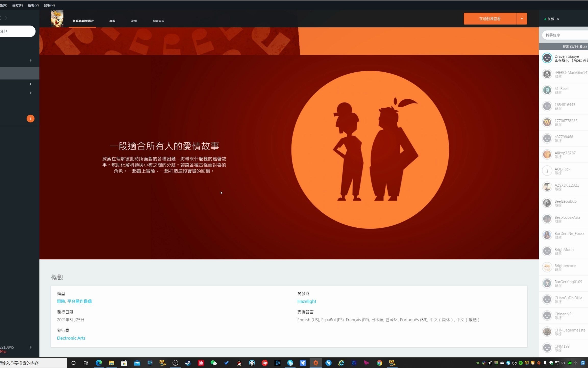Open Internet Explorer from the taskbar
Screen dimensions: 588x368
point(341,363)
